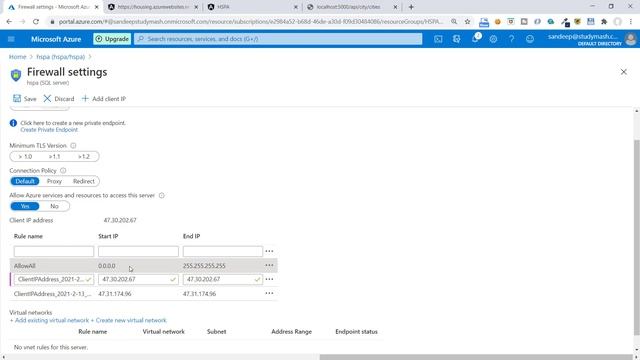Open the ellipsis menu for the AllowAll rule
The height and width of the screenshot is (360, 640).
point(269,265)
